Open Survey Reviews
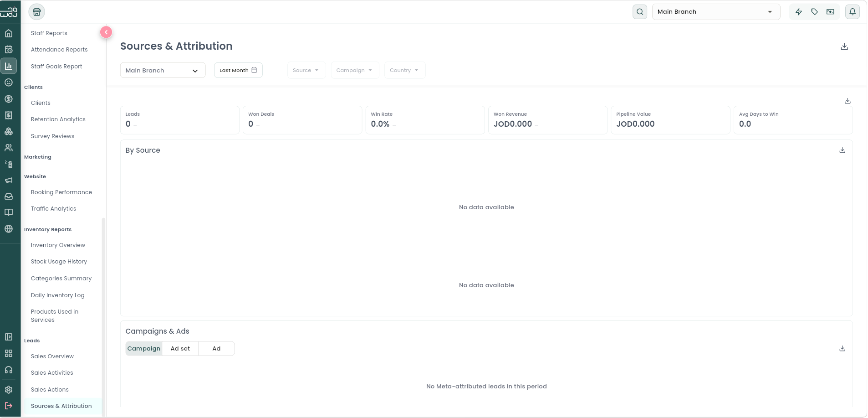The height and width of the screenshot is (418, 868). point(52,136)
